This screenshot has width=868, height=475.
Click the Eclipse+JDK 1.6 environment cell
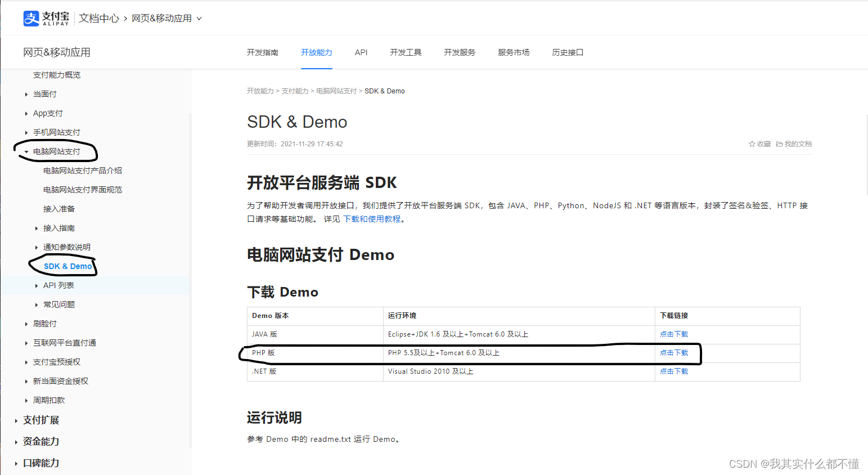tap(519, 334)
